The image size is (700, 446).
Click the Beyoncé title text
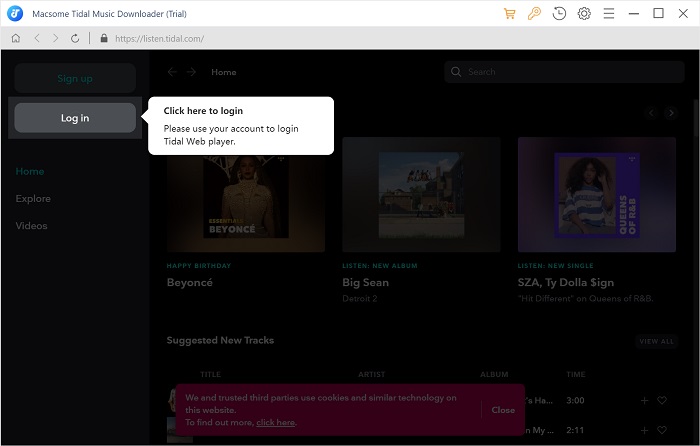click(190, 283)
